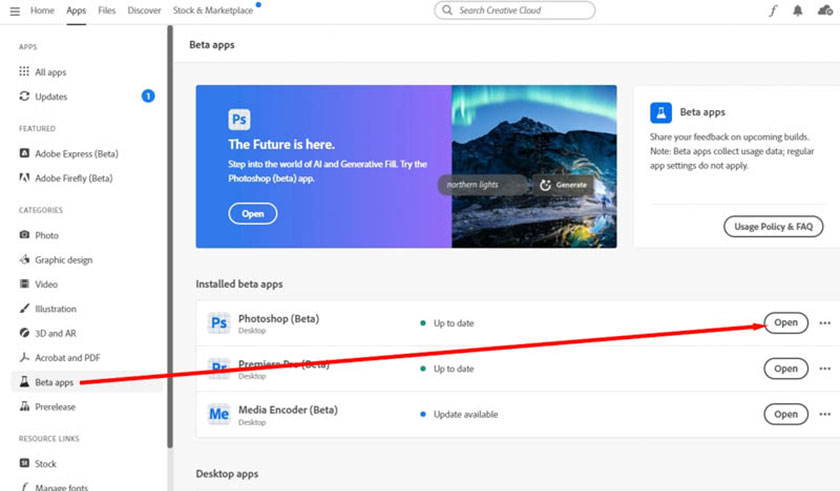840x491 pixels.
Task: Click the Ps logo on banner
Action: pyautogui.click(x=239, y=119)
